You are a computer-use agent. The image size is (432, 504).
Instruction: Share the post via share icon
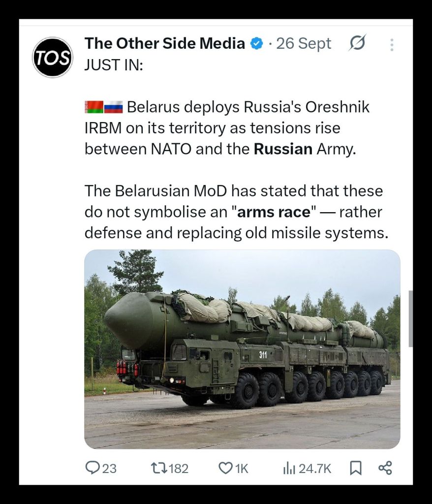click(385, 468)
